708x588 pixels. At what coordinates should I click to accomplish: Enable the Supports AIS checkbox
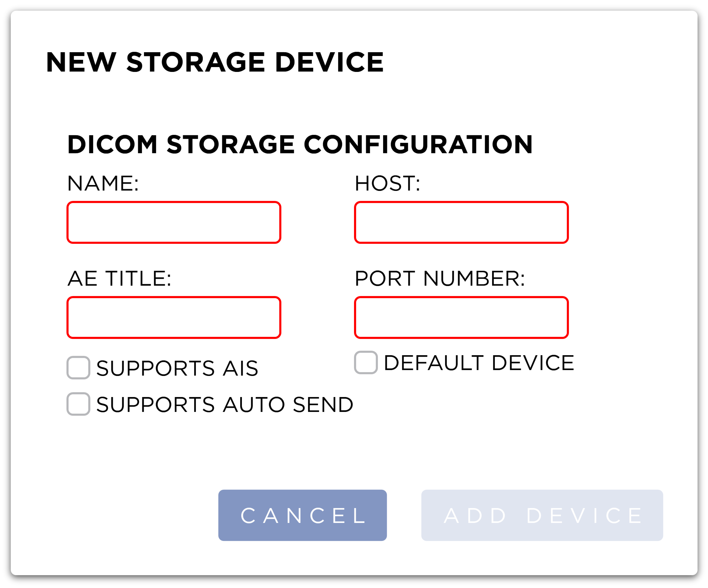79,368
